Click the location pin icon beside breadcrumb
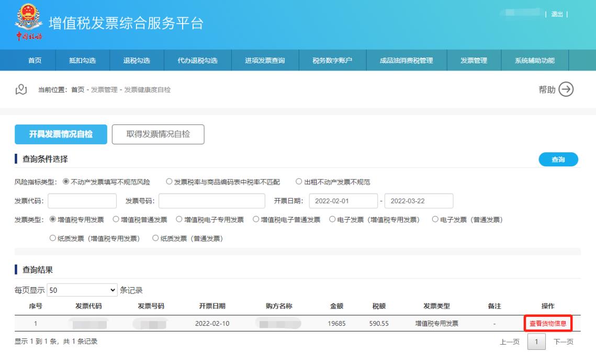The height and width of the screenshot is (364, 596). pyautogui.click(x=21, y=90)
